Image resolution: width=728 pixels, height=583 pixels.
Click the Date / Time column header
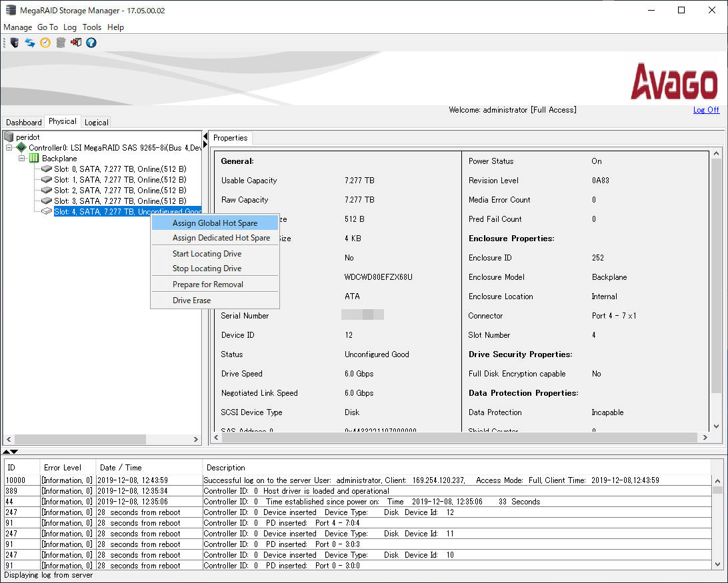click(x=149, y=468)
